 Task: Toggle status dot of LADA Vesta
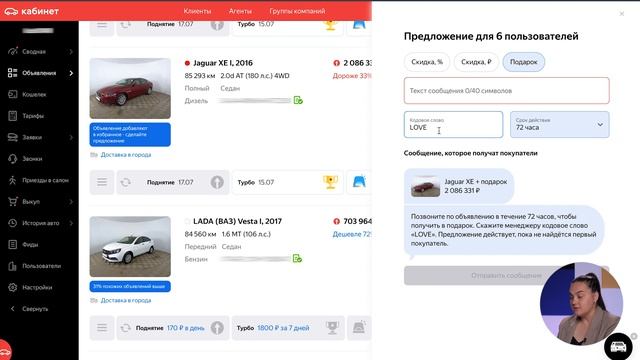(187, 221)
